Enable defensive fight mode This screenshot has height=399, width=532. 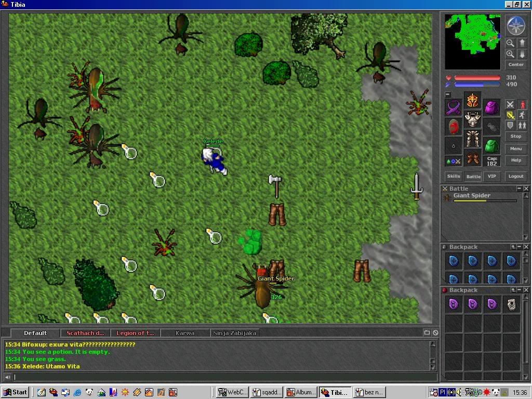click(x=510, y=126)
